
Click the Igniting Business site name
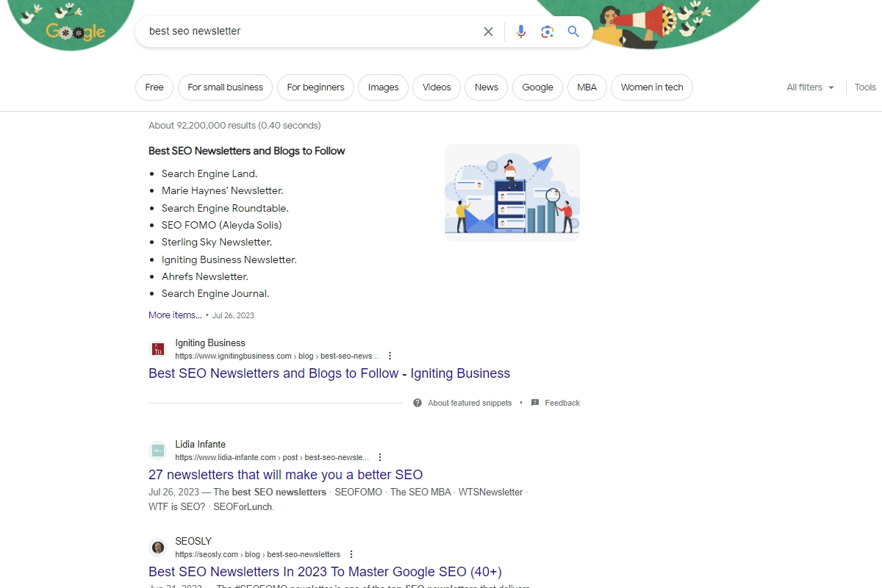click(210, 343)
